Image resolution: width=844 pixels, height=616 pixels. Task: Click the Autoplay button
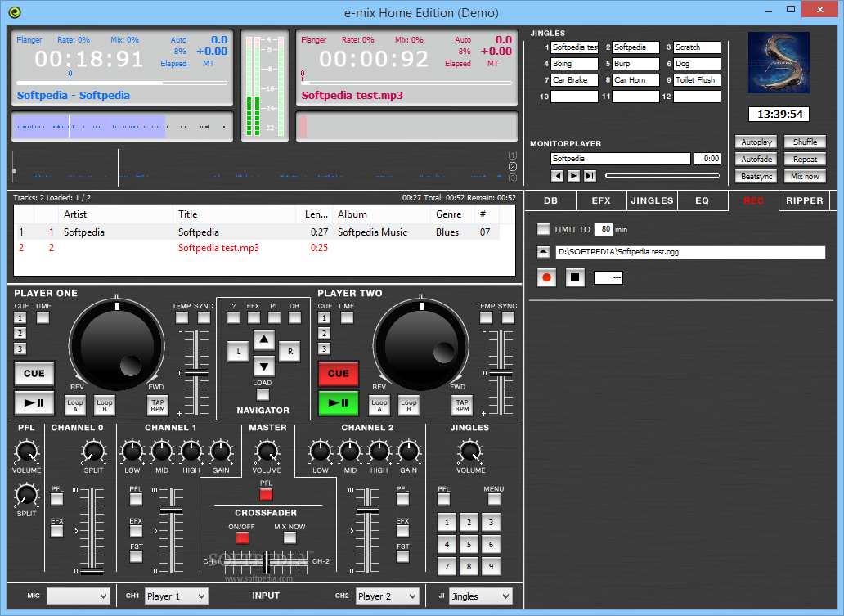tap(756, 142)
